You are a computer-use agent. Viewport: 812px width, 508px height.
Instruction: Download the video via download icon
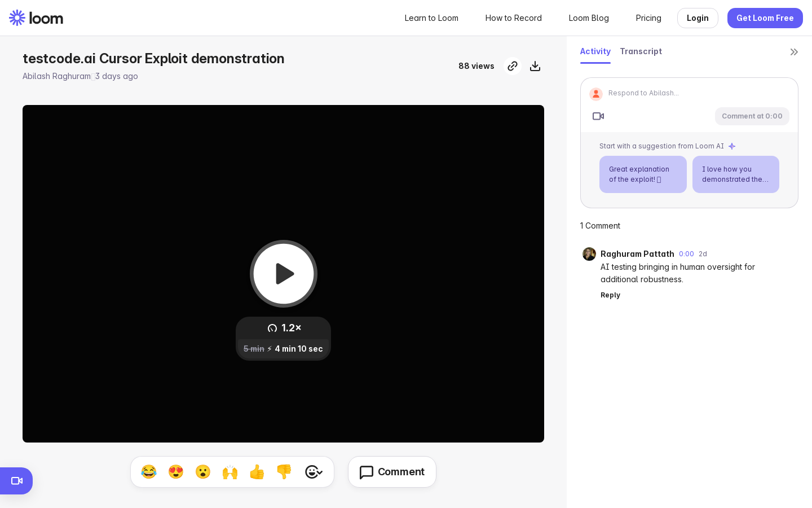535,66
